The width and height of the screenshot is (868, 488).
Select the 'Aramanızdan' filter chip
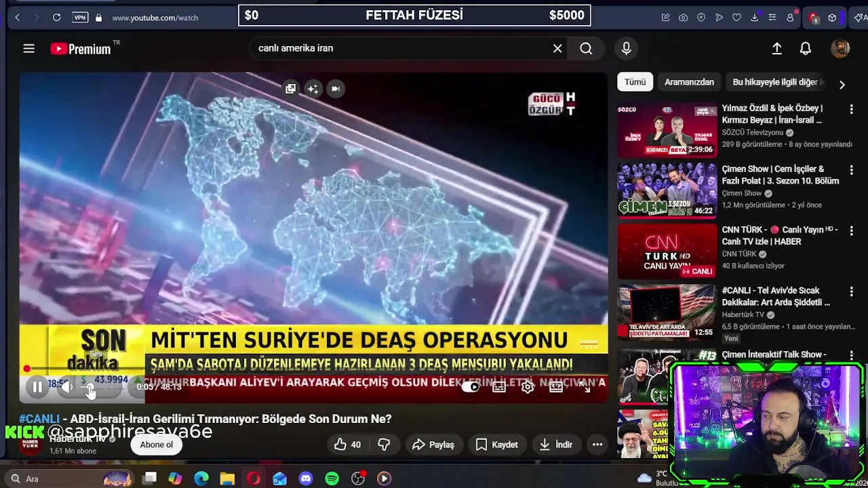[689, 82]
